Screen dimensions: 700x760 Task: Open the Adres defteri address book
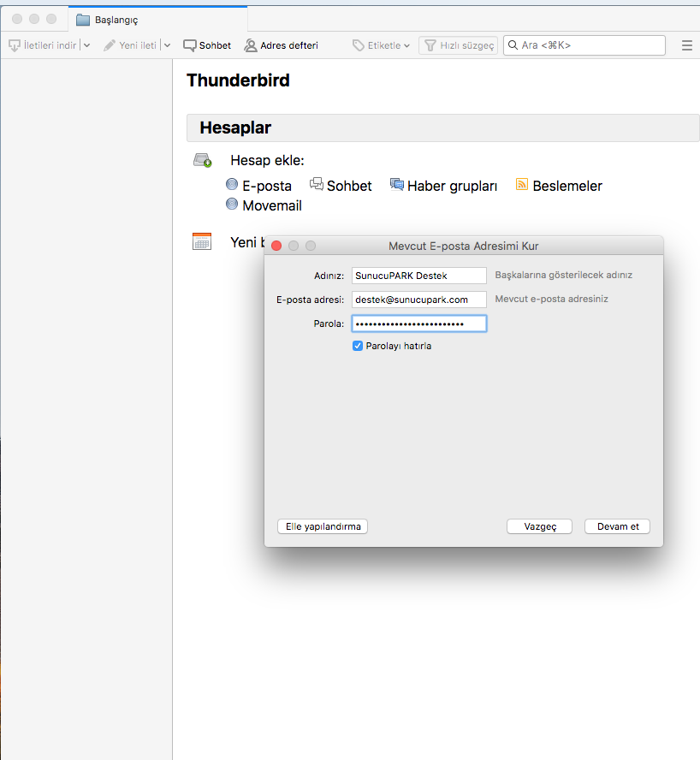coord(282,45)
